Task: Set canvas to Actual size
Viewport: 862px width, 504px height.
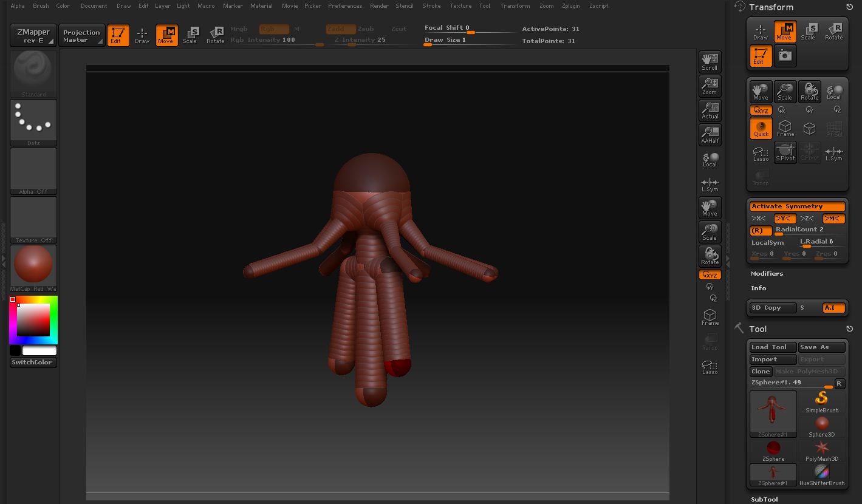Action: coord(710,110)
